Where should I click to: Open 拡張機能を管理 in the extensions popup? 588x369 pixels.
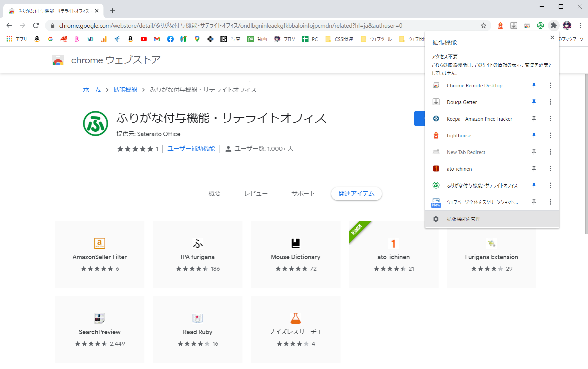click(492, 219)
